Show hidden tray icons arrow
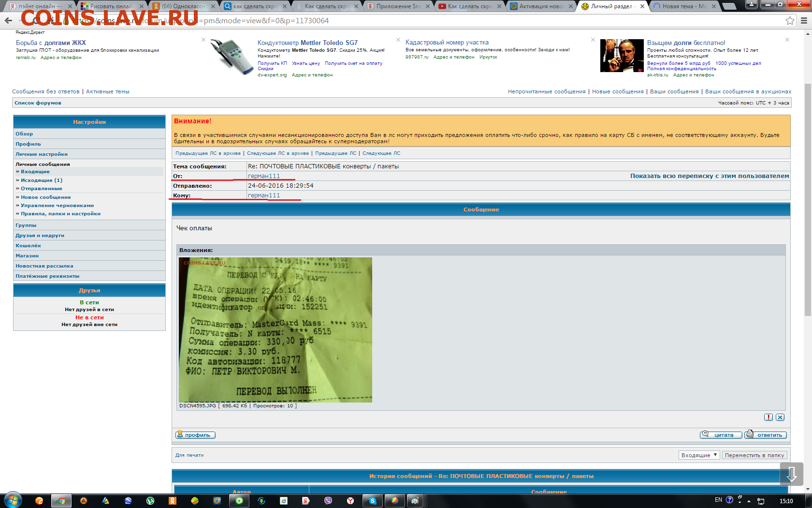 (749, 501)
